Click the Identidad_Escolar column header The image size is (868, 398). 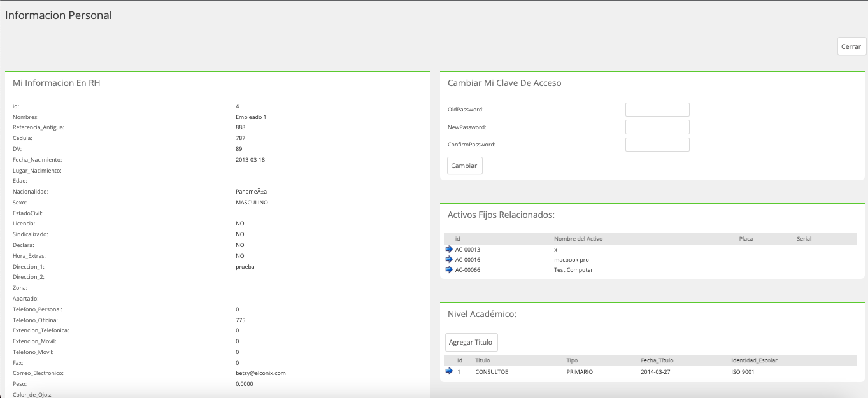(x=754, y=360)
